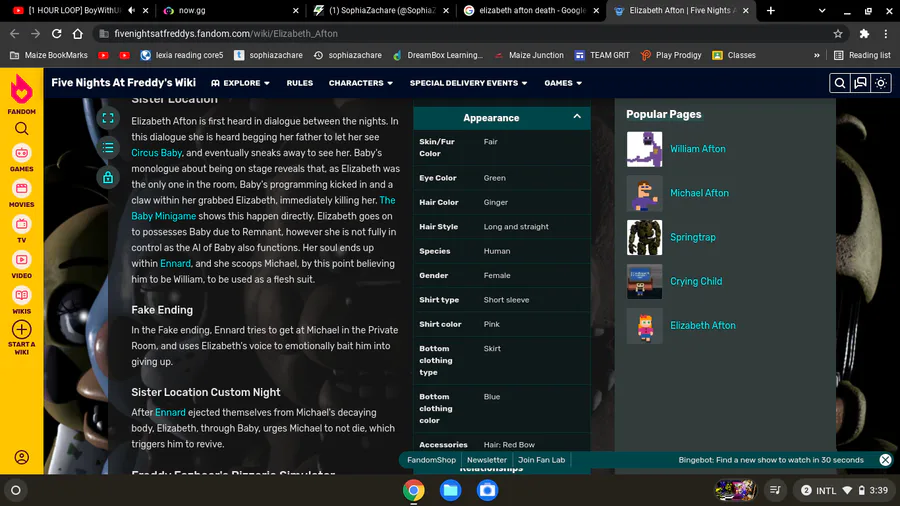Show more bookmarks with double chevron

[x=817, y=56]
